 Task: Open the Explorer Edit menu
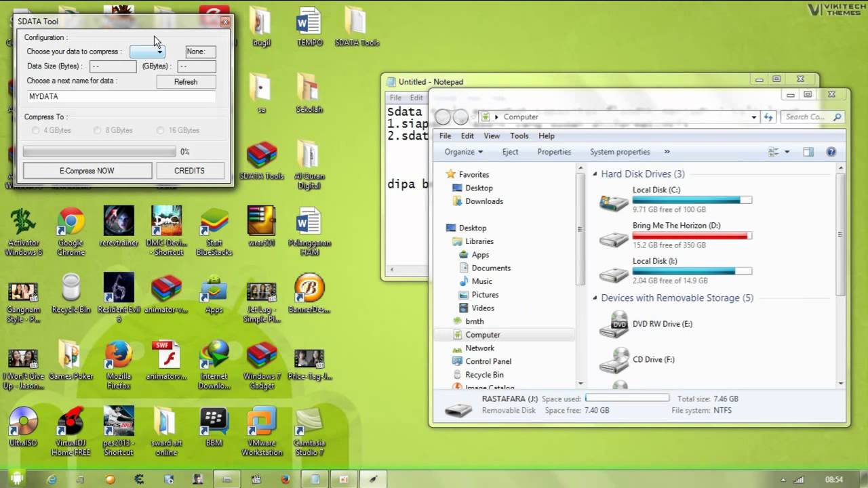467,136
